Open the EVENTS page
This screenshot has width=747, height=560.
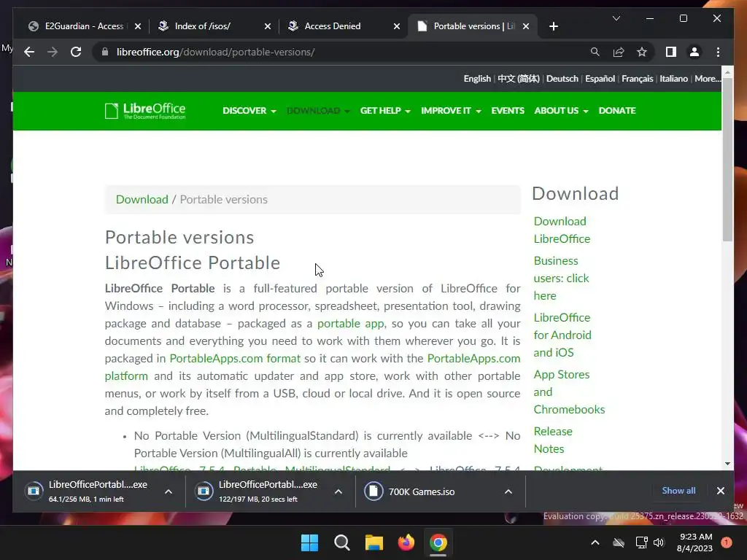pos(508,111)
